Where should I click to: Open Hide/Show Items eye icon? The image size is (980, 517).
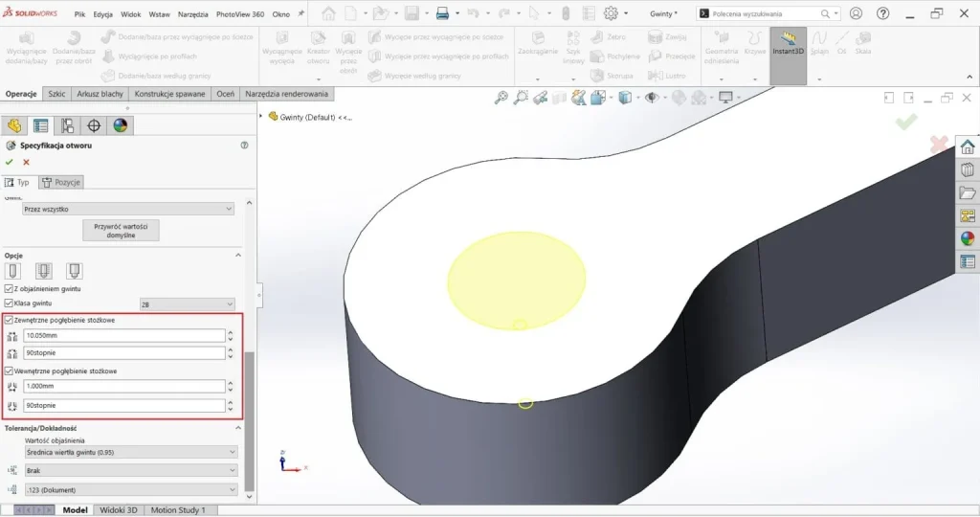pos(652,98)
